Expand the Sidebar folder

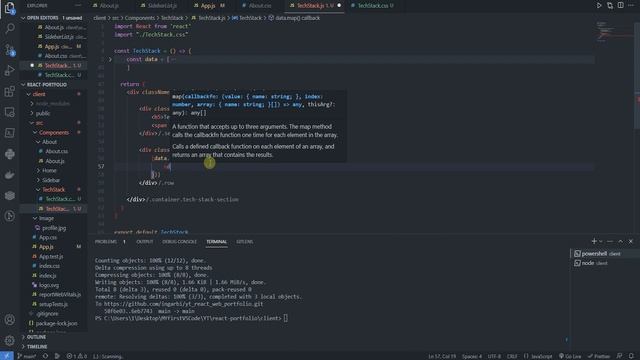click(x=51, y=180)
